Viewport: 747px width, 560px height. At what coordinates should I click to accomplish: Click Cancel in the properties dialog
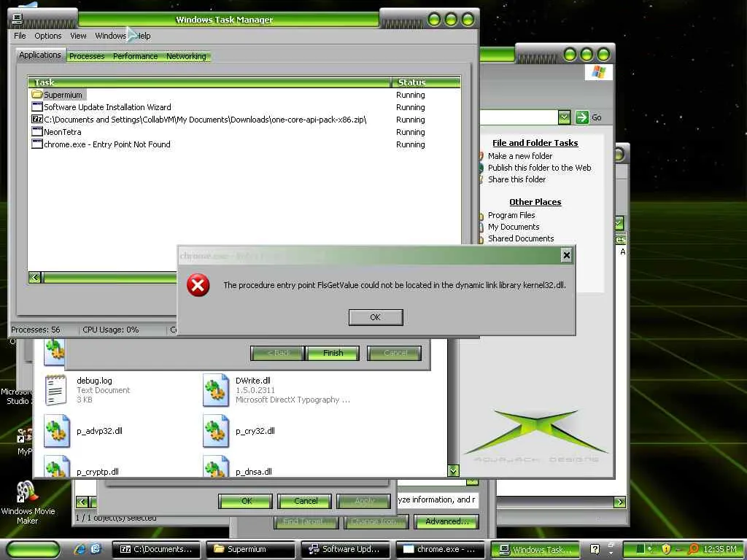tap(306, 501)
